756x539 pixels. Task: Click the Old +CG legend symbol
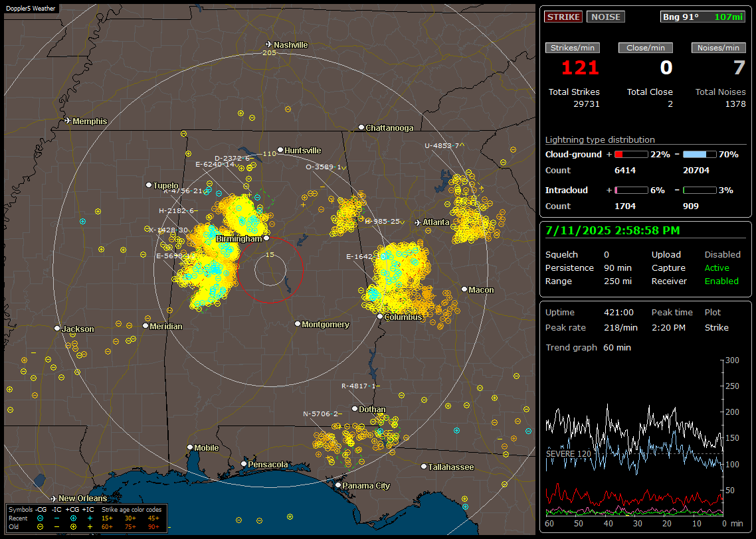[x=73, y=527]
